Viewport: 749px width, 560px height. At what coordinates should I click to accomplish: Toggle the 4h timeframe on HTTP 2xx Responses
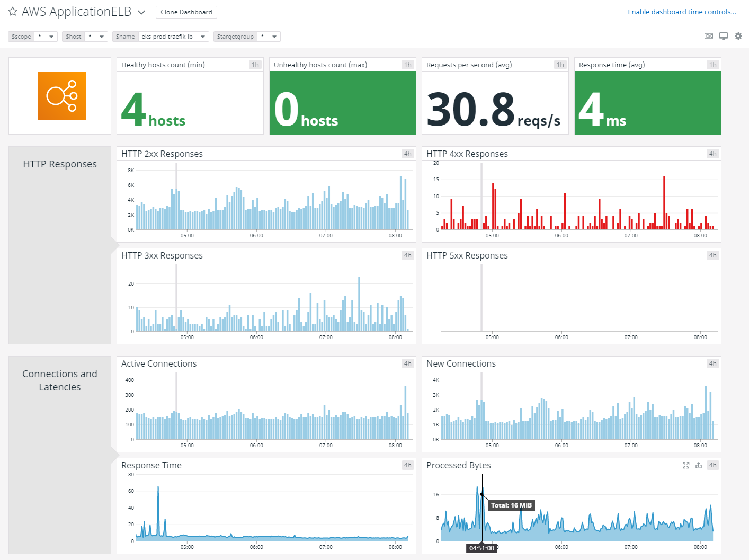[407, 153]
